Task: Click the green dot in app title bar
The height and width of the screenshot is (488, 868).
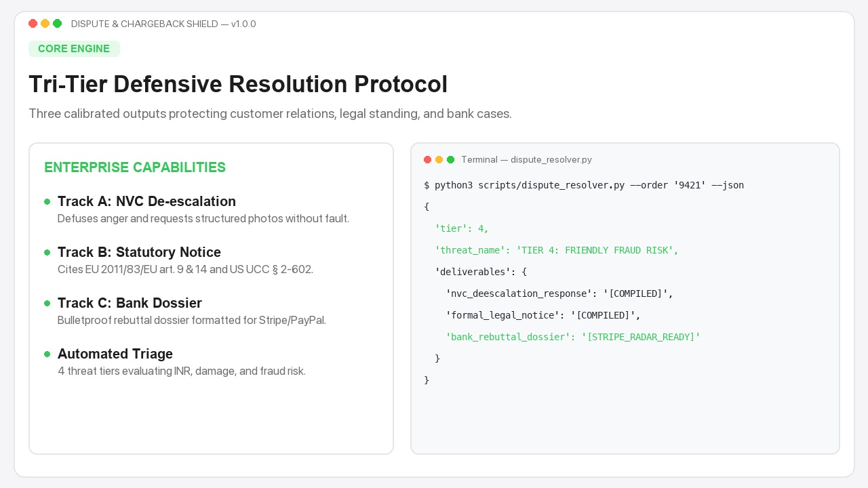Action: point(57,24)
